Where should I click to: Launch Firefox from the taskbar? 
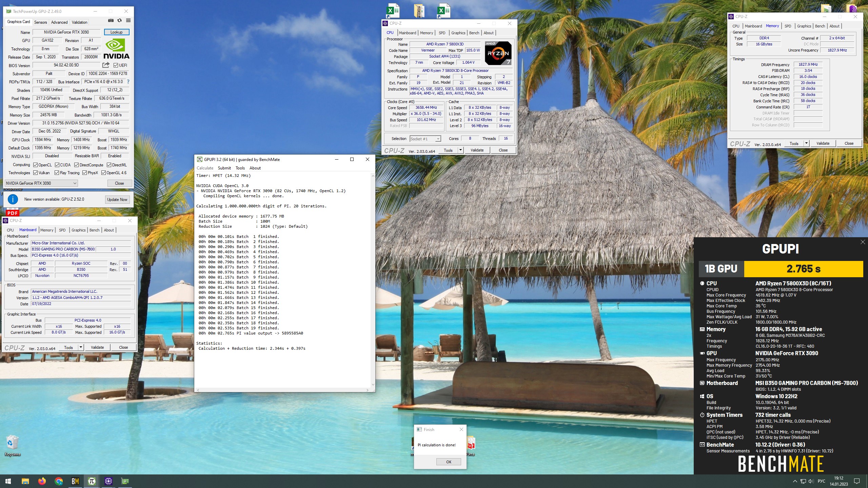point(42,481)
